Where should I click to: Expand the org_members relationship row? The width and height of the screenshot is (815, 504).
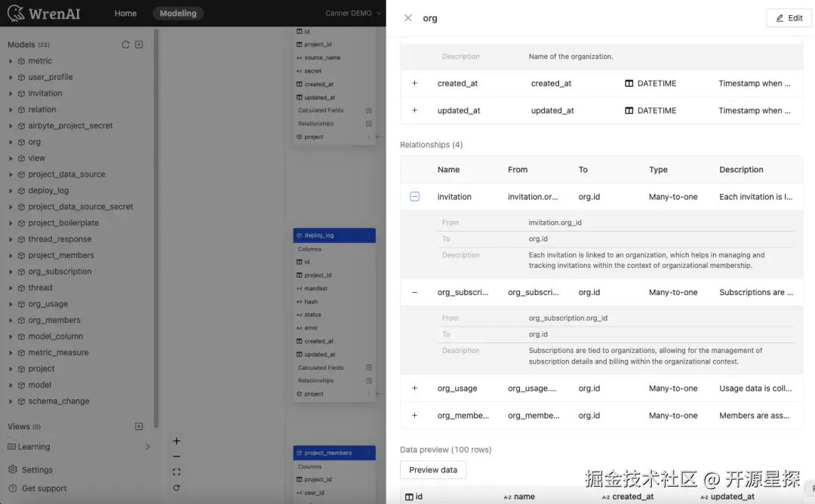[415, 415]
